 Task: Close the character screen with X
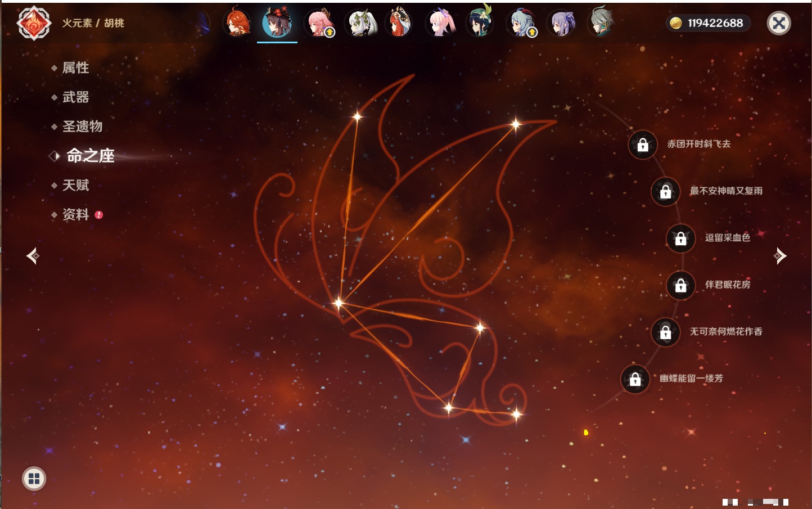(x=779, y=23)
